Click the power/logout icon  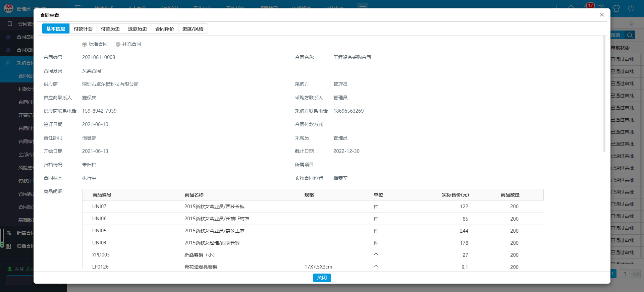tap(631, 8)
